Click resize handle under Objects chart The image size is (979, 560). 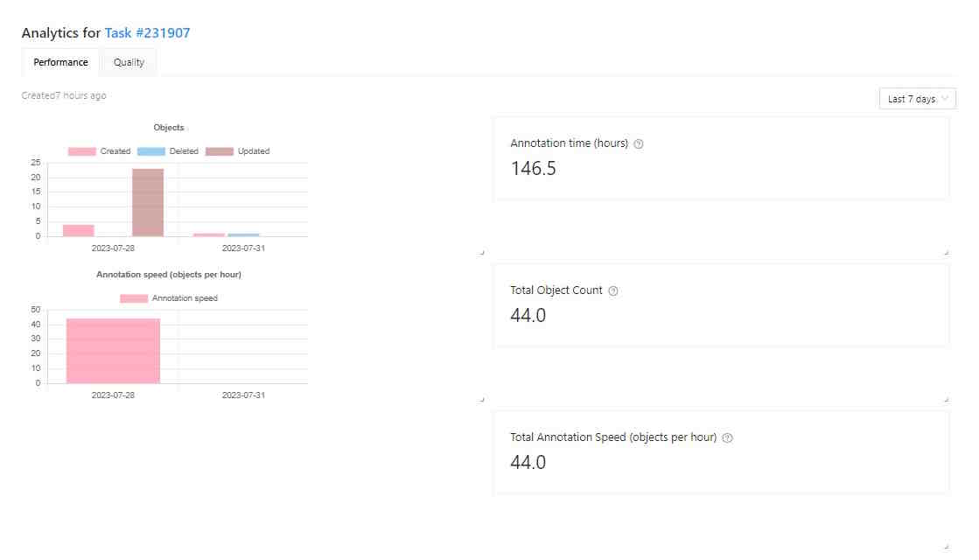pos(481,253)
